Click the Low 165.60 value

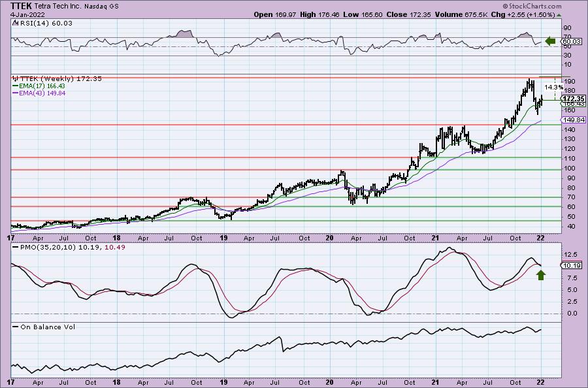point(363,14)
